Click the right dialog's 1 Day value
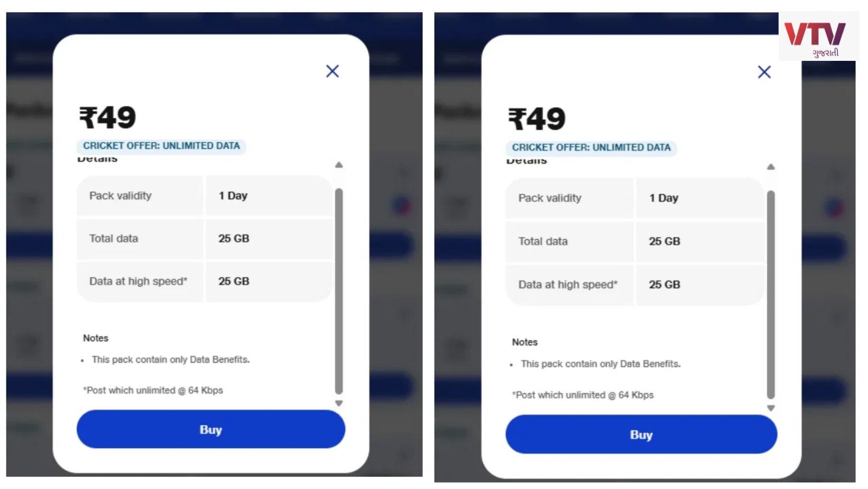 (664, 198)
